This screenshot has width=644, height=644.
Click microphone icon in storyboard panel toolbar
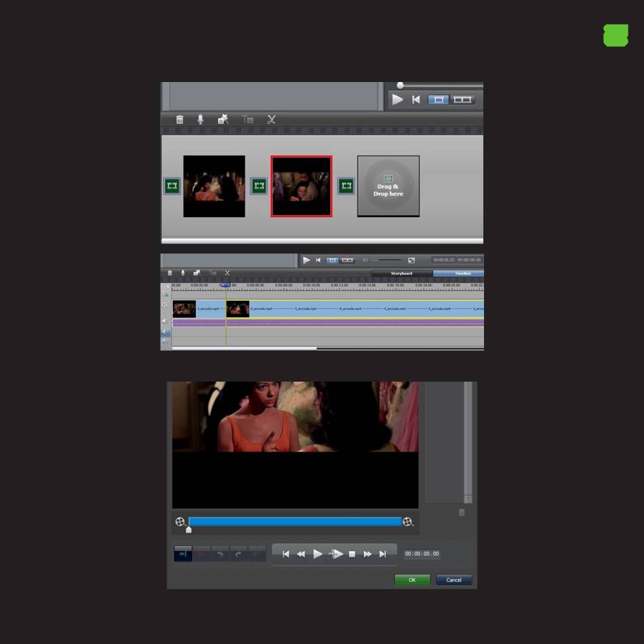(x=201, y=119)
